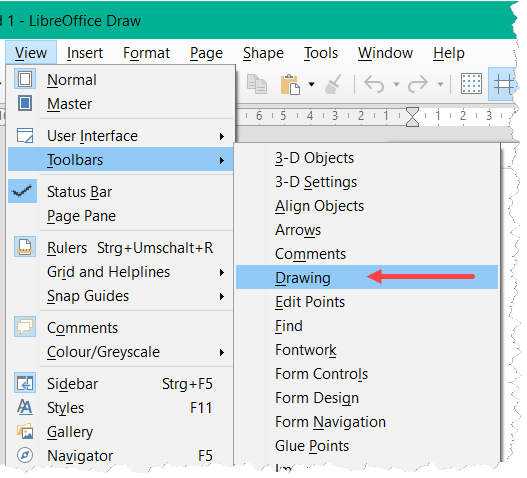The image size is (527, 478).
Task: Click the hourglass origin marker on the ruler
Action: [x=412, y=117]
